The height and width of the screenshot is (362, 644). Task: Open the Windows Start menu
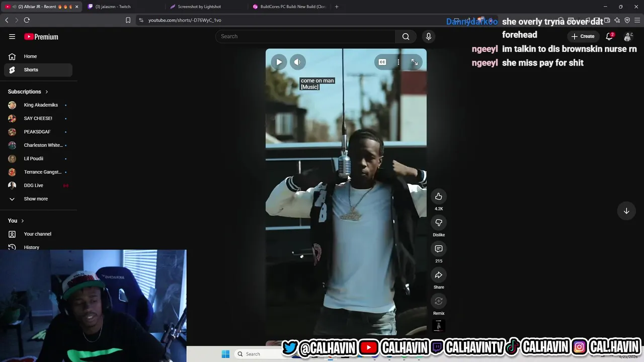coord(225,354)
